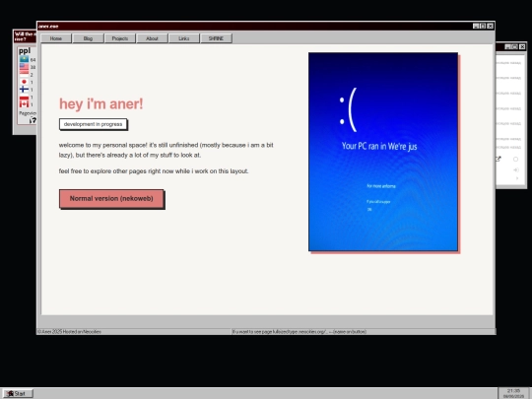Image resolution: width=532 pixels, height=399 pixels.
Task: Visit the SHRINE tab
Action: 216,38
